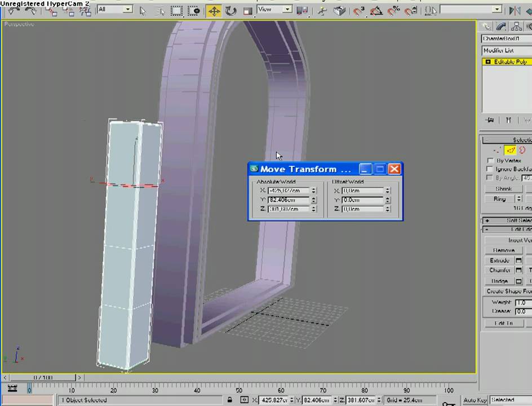Click the Remove edges button
Viewport: 532px width, 406px height.
click(503, 250)
